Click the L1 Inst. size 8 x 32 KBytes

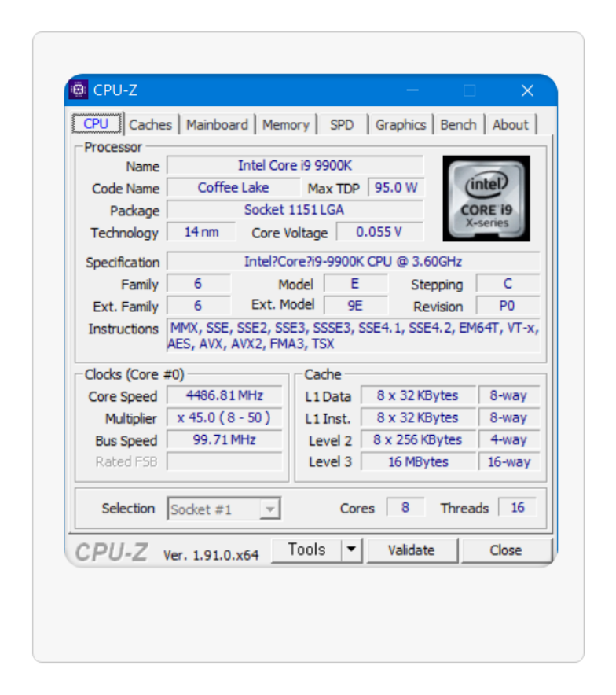pyautogui.click(x=418, y=417)
